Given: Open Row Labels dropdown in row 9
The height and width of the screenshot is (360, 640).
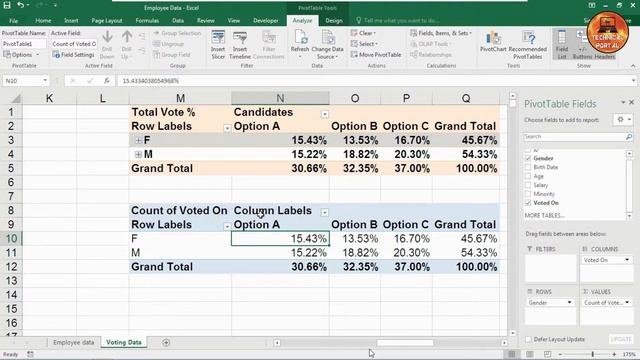Looking at the screenshot, I should 227,227.
